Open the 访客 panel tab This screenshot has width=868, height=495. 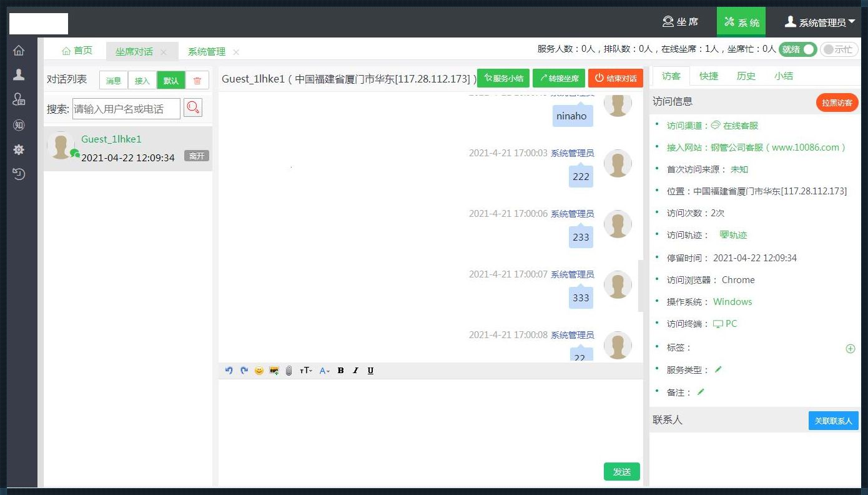[x=671, y=76]
